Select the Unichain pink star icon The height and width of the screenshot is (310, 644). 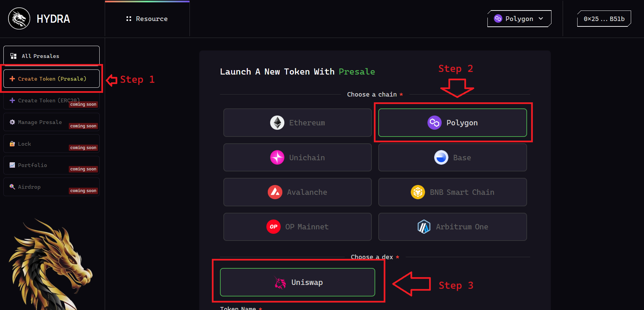[277, 158]
